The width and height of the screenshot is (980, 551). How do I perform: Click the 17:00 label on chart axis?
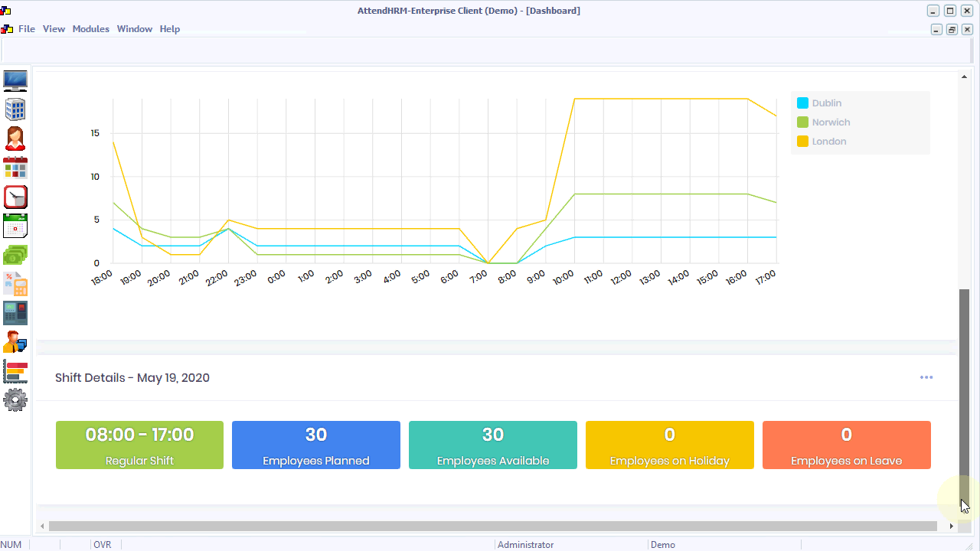coord(766,277)
